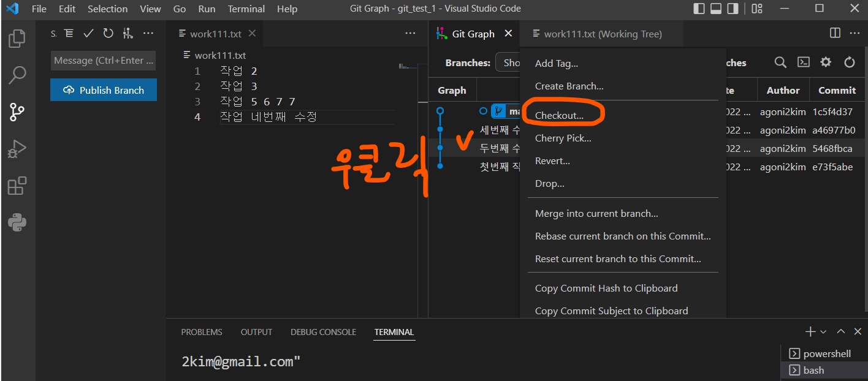Split the right editor group
Image resolution: width=868 pixels, height=381 pixels.
tap(835, 33)
